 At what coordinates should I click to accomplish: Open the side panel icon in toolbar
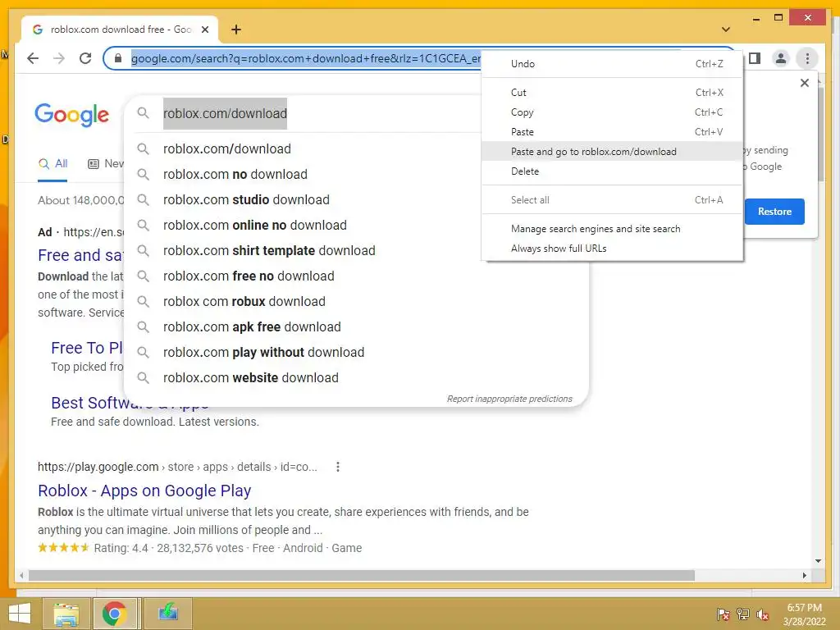tap(755, 58)
